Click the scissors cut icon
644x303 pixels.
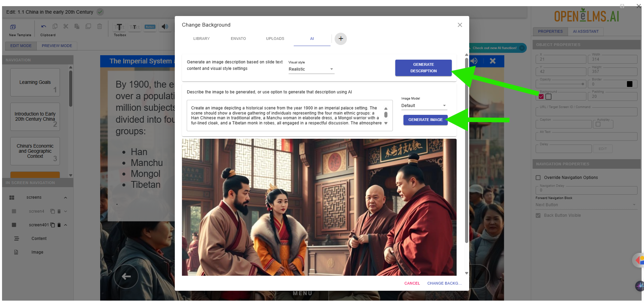pos(66,26)
